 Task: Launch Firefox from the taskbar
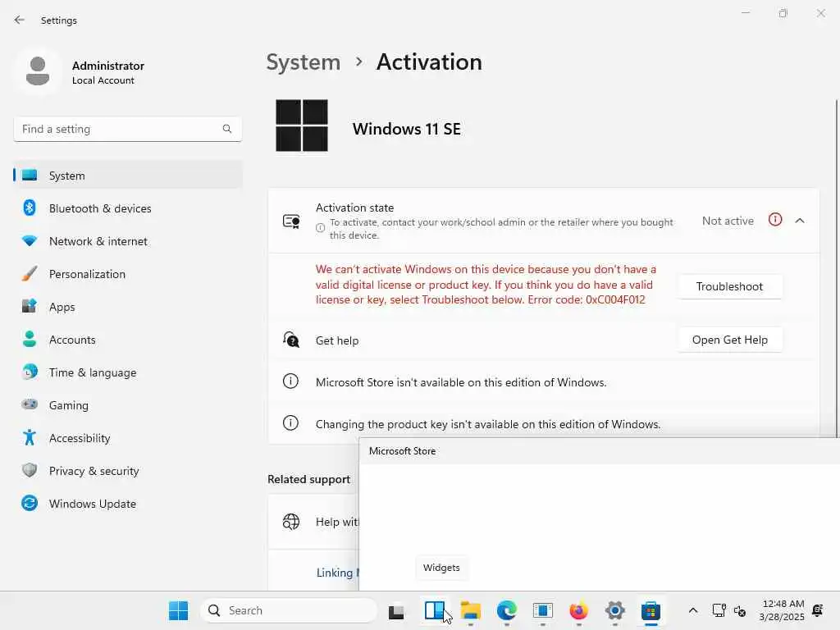pos(578,610)
